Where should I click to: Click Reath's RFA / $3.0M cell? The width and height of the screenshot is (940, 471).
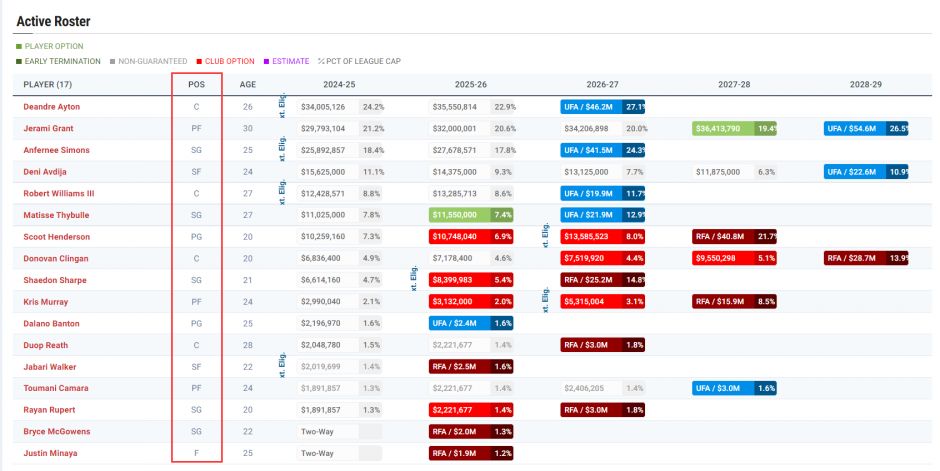coord(602,345)
